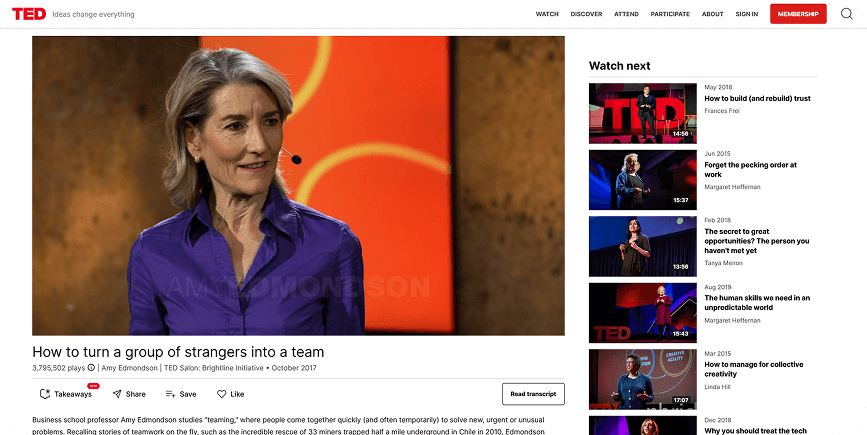Screen dimensions: 867x435
Task: Open thumbnail with 15:43 duration
Action: click(643, 313)
